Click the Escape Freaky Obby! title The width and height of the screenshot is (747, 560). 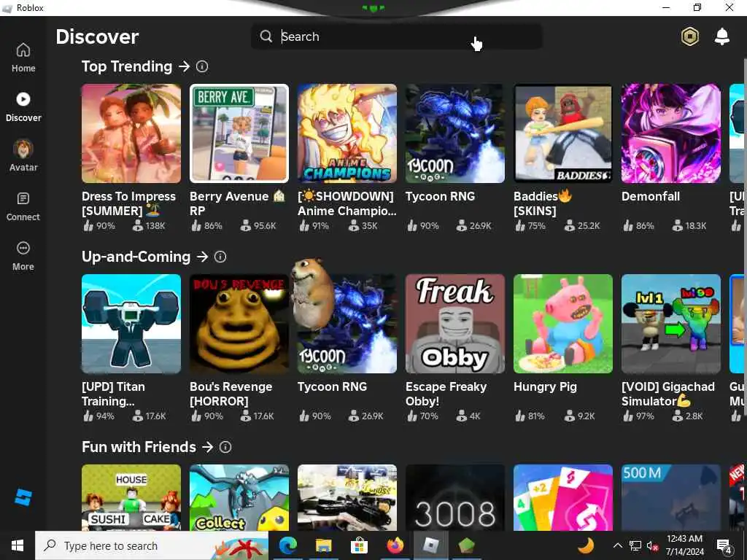pos(446,394)
